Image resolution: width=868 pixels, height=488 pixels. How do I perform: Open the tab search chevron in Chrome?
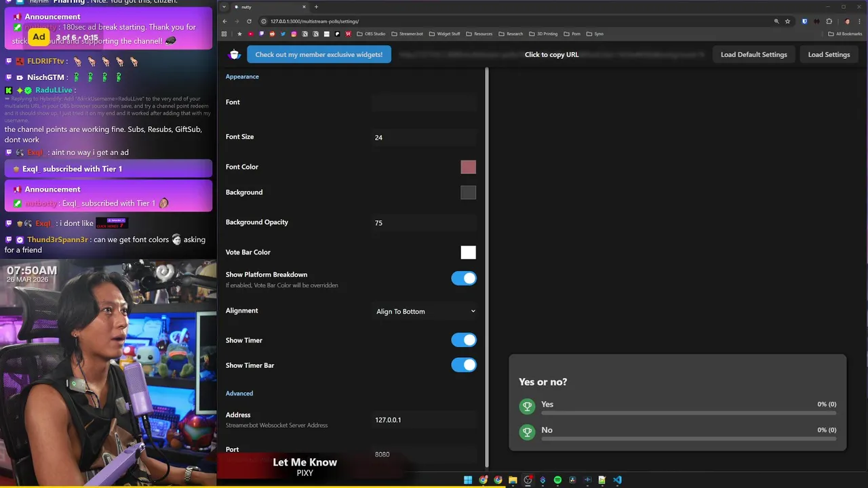point(224,7)
